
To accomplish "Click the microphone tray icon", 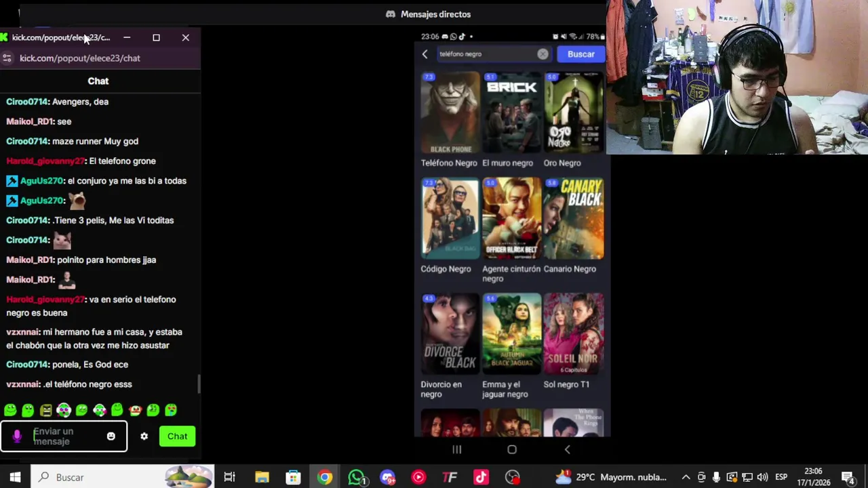I will [716, 477].
